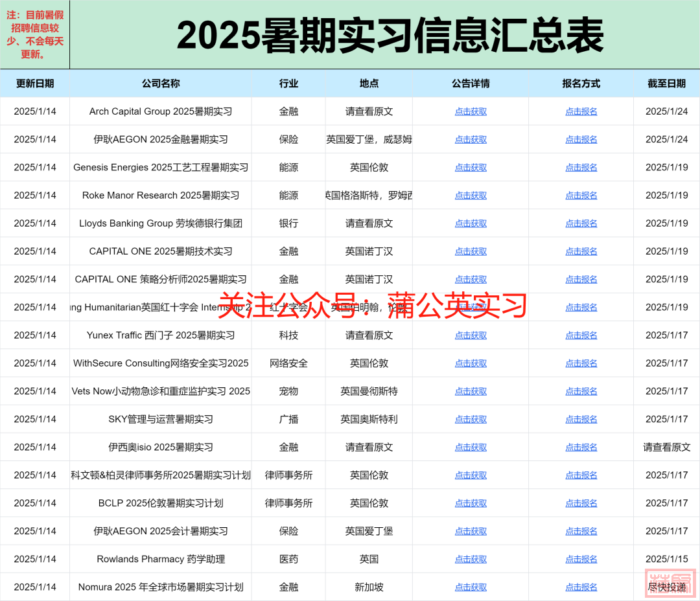
Task: Open 点击报名 link for 伊耿AEGON 2025金融暑期实习
Action: tap(581, 140)
